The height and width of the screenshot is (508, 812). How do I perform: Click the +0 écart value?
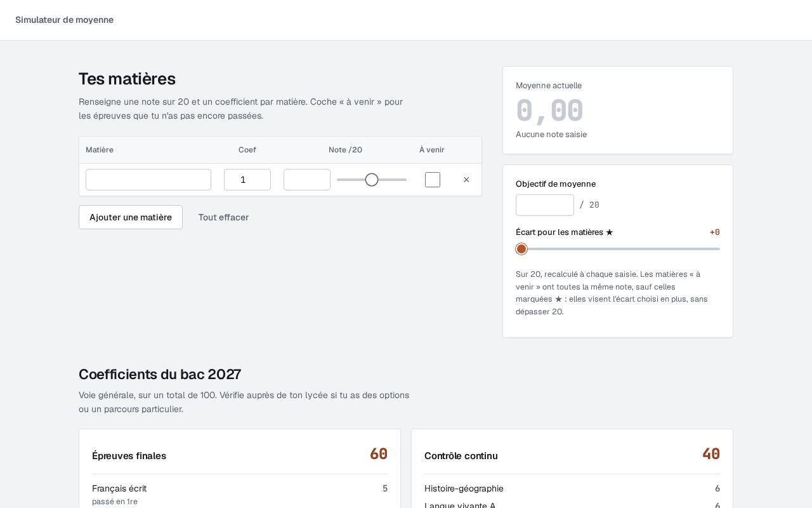715,232
